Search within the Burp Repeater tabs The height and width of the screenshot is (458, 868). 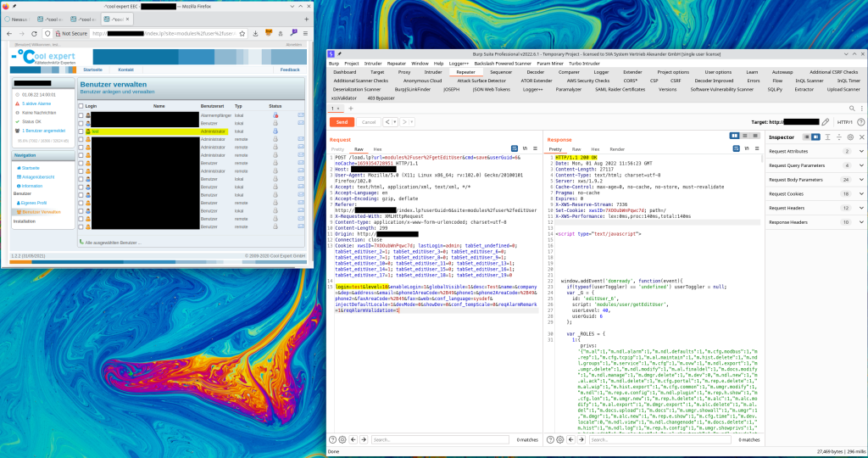click(852, 109)
